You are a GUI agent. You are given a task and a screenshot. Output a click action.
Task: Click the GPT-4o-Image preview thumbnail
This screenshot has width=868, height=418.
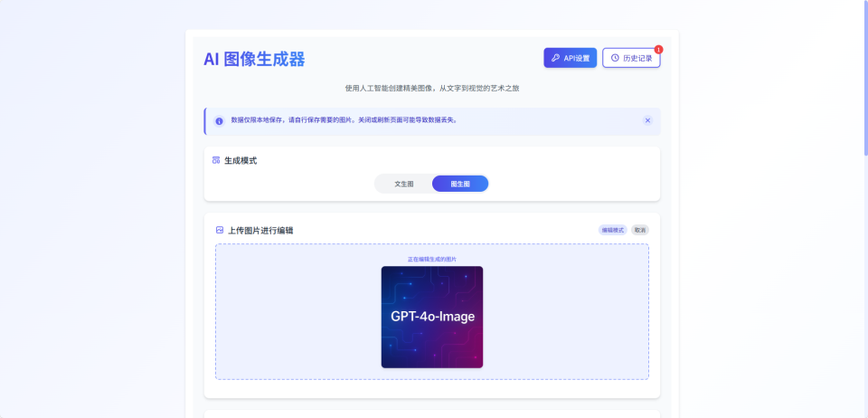pos(432,317)
